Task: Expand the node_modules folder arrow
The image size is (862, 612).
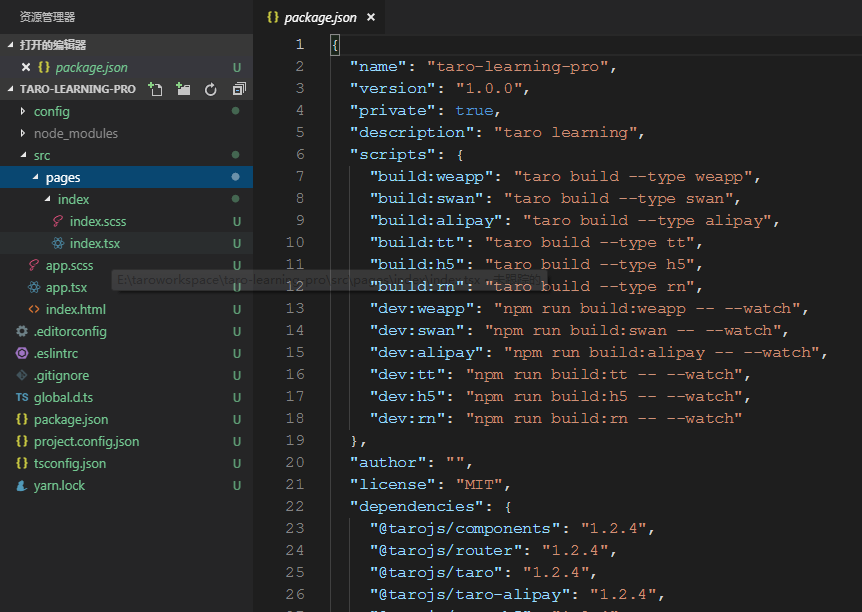Action: coord(23,133)
